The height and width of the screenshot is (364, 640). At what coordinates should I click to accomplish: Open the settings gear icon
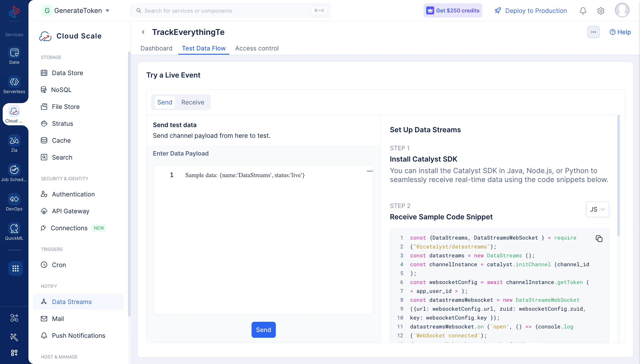[x=600, y=10]
